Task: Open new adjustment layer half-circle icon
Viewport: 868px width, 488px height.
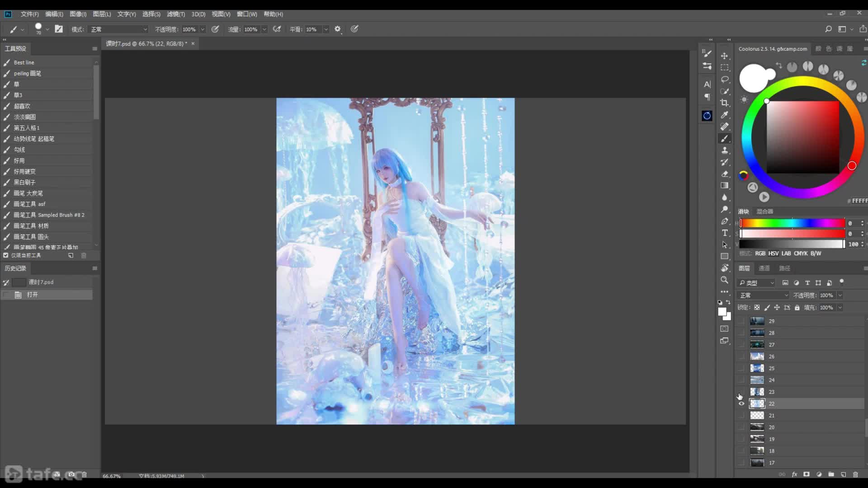Action: 819,474
